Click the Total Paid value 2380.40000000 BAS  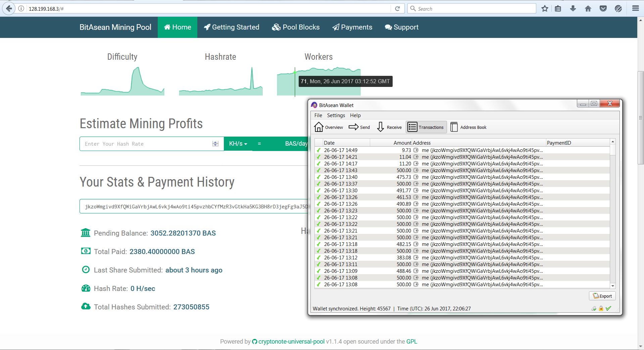coord(162,252)
